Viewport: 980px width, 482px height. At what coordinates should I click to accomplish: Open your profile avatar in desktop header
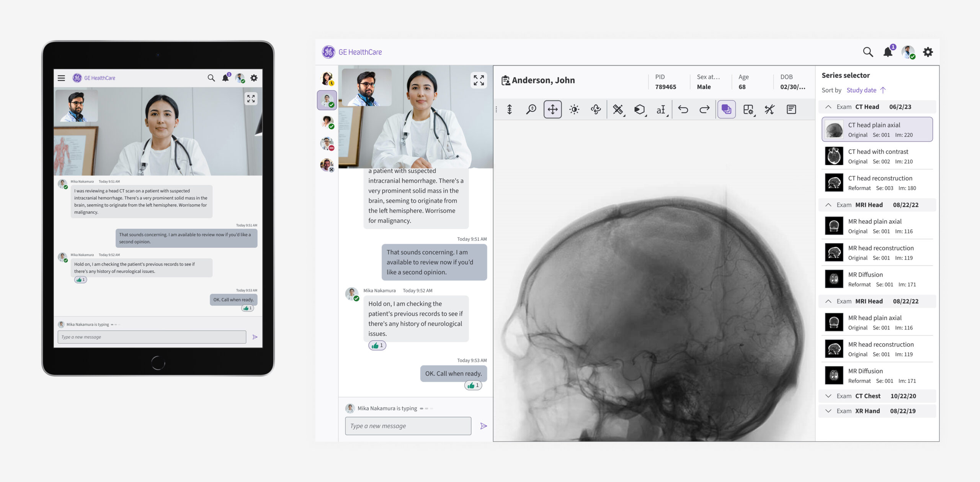(908, 52)
